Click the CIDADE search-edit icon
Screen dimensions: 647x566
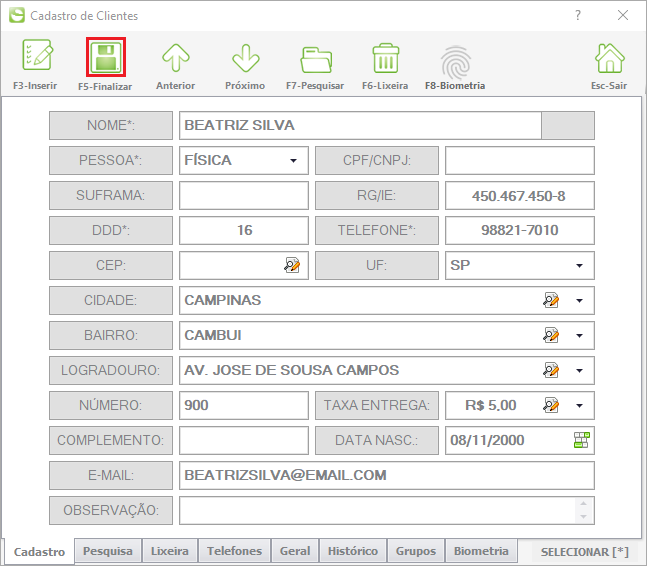[x=551, y=300]
